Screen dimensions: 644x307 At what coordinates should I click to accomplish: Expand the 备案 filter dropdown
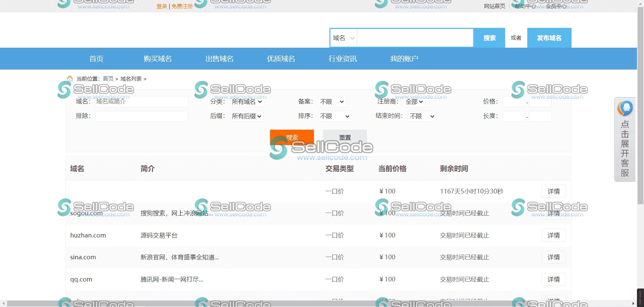click(x=332, y=102)
